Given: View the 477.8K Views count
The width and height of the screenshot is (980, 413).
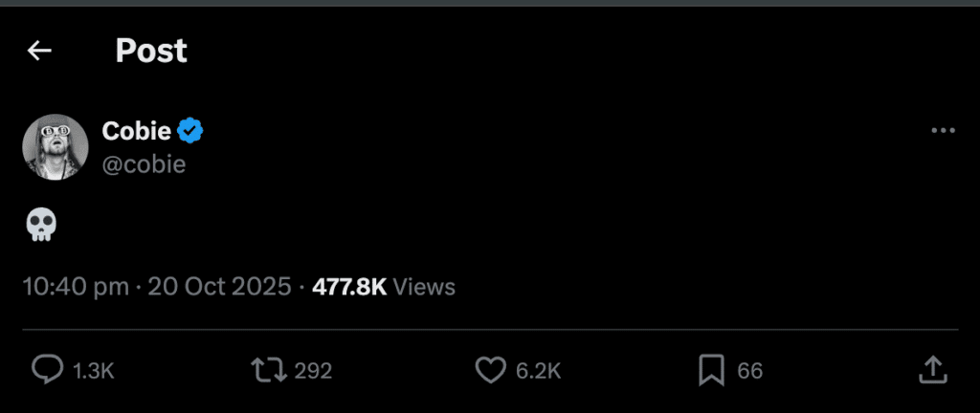Looking at the screenshot, I should (x=384, y=286).
